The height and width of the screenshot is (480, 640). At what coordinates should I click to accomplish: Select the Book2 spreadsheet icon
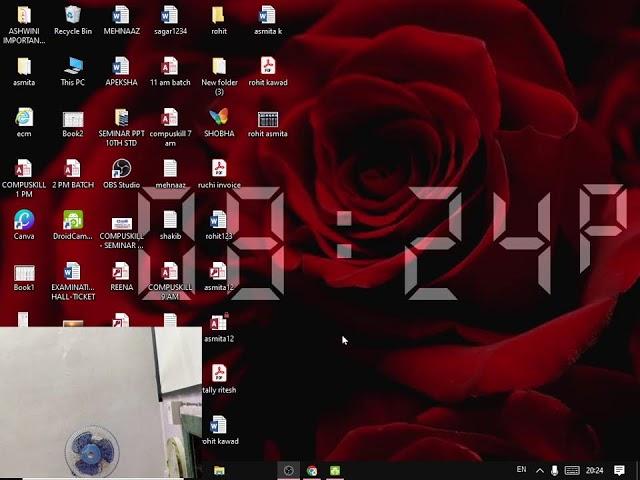[73, 122]
